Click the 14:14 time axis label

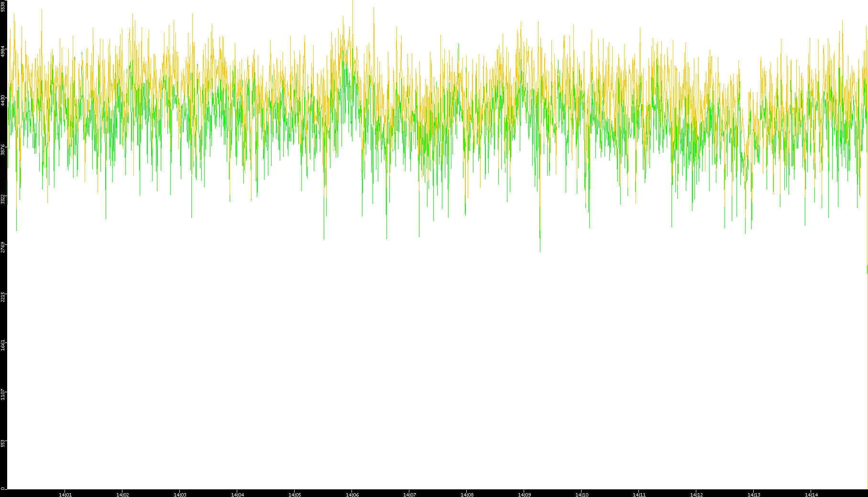pos(811,495)
